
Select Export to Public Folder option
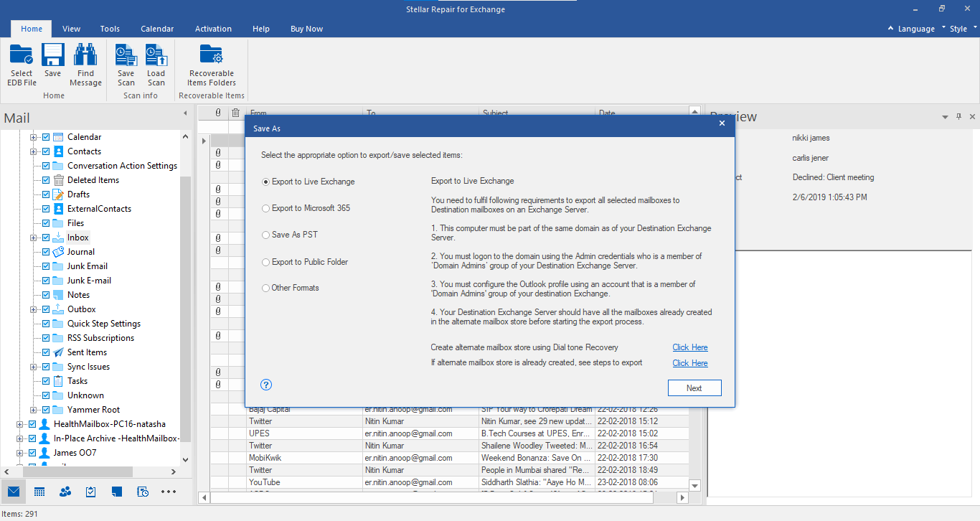tap(305, 262)
